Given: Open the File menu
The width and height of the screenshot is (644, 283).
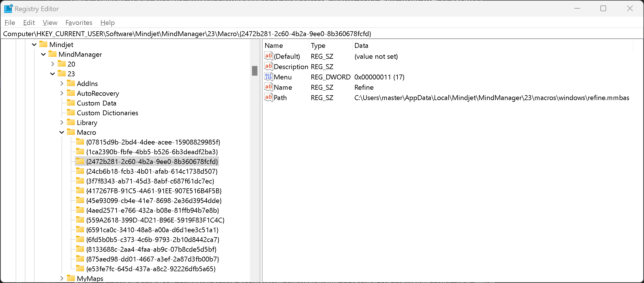Looking at the screenshot, I should [10, 22].
